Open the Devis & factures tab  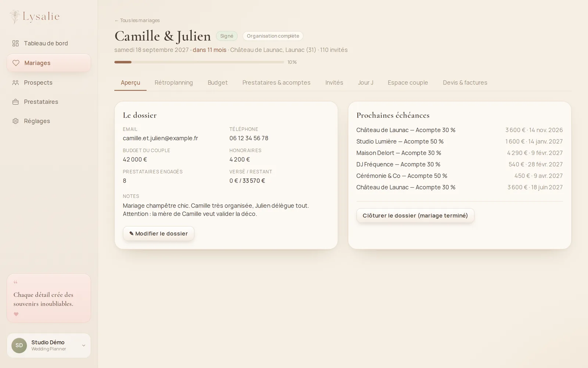pyautogui.click(x=465, y=83)
